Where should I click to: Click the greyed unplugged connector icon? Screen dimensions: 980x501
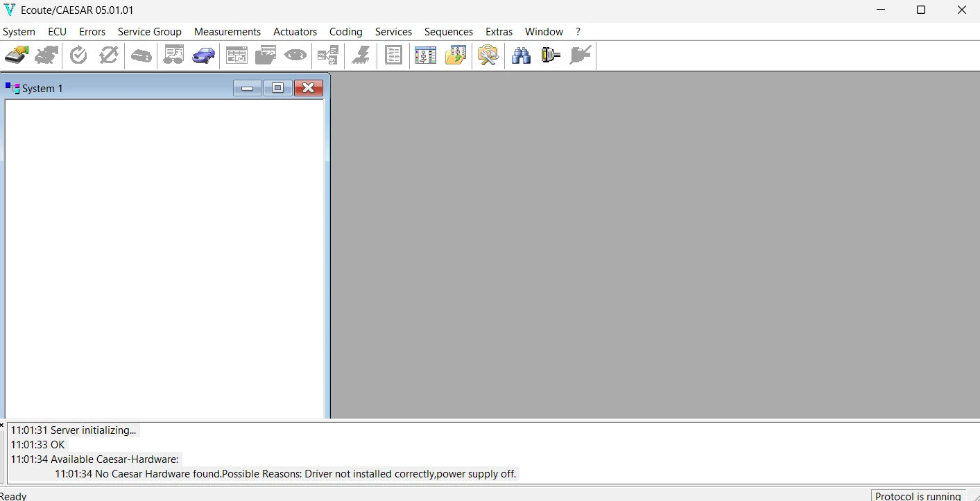(x=581, y=55)
